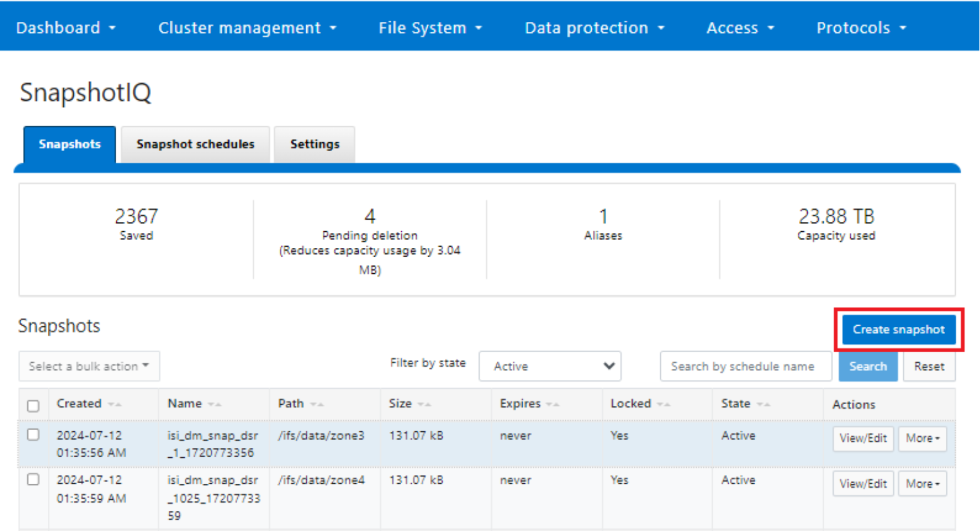Viewport: 980px width, 531px height.
Task: Click the SnapshotIQ page heading
Action: coord(86,93)
